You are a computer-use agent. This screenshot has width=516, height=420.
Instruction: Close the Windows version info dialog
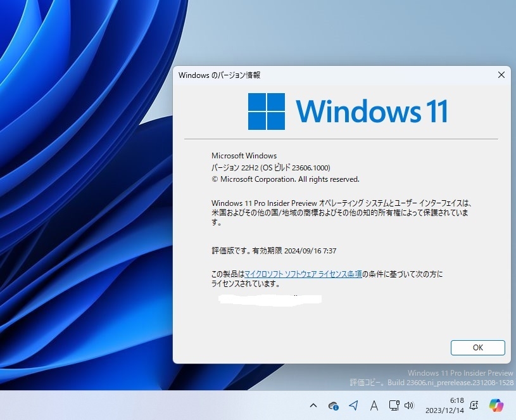(501, 75)
